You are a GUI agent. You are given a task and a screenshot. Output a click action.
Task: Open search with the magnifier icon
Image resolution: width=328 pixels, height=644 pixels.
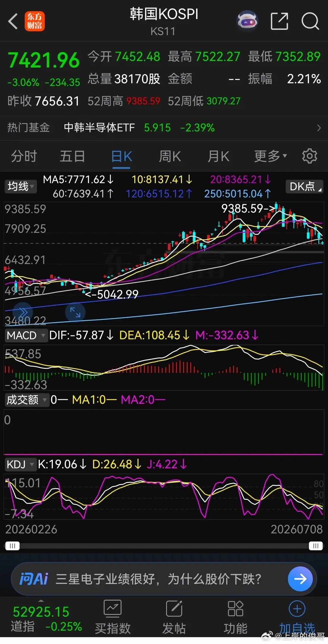pos(310,21)
